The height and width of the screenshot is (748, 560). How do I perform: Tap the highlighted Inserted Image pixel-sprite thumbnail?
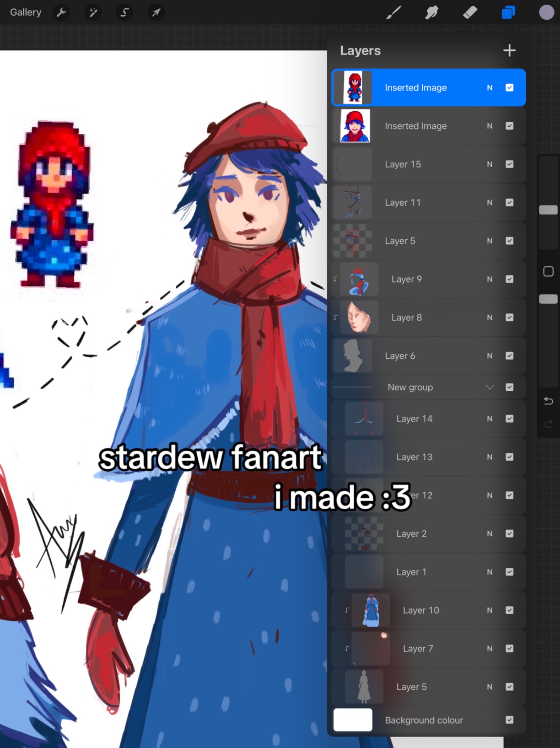[x=353, y=88]
